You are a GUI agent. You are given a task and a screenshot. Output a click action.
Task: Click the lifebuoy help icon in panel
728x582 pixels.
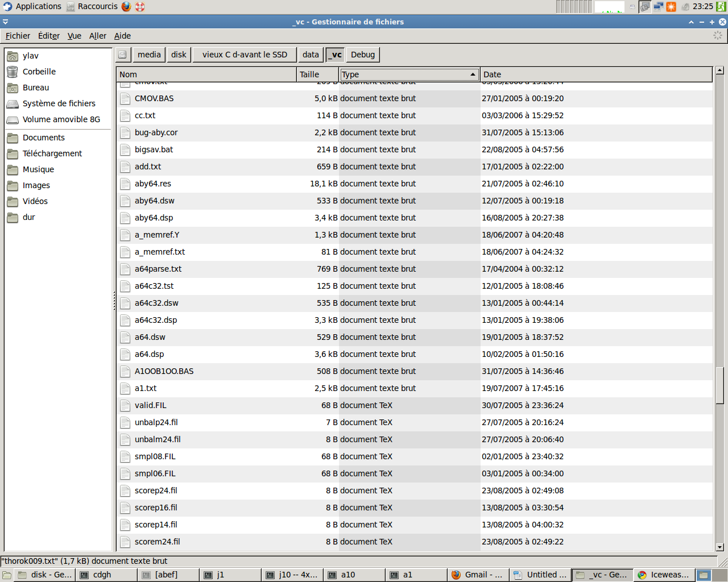click(x=140, y=6)
